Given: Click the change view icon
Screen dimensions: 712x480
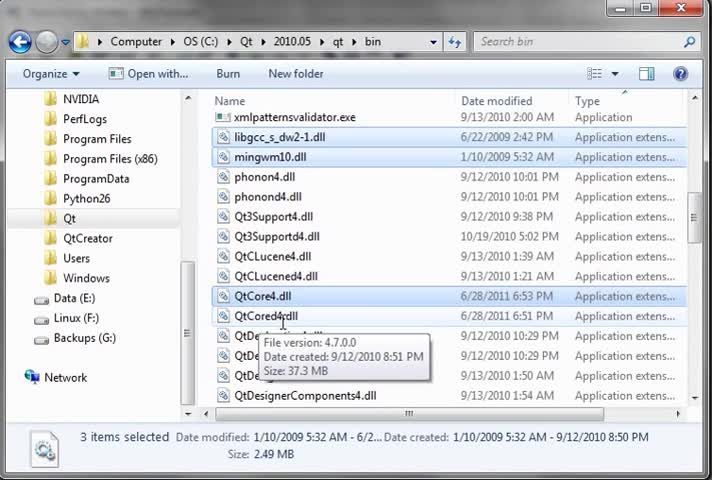Looking at the screenshot, I should coord(594,74).
